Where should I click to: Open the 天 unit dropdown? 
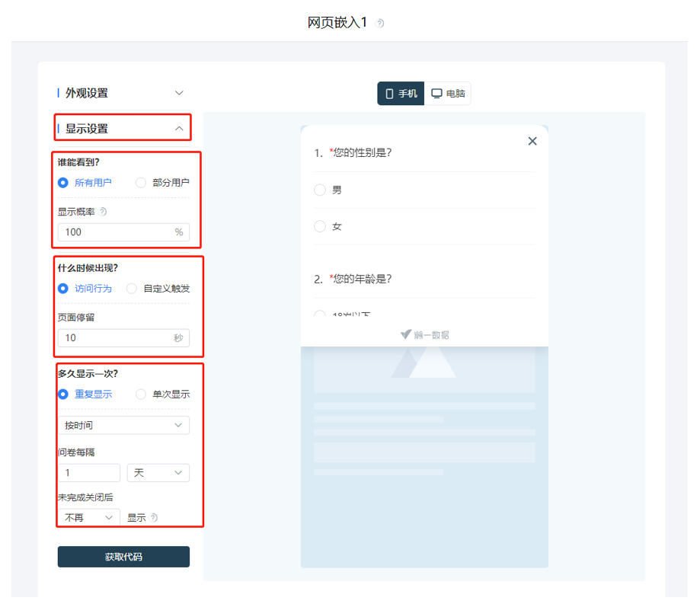[158, 473]
